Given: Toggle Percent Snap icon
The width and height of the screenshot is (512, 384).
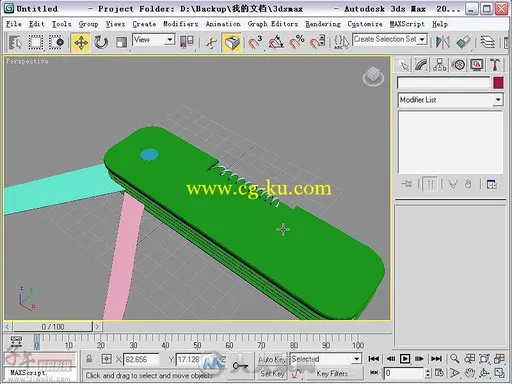Looking at the screenshot, I should point(297,42).
